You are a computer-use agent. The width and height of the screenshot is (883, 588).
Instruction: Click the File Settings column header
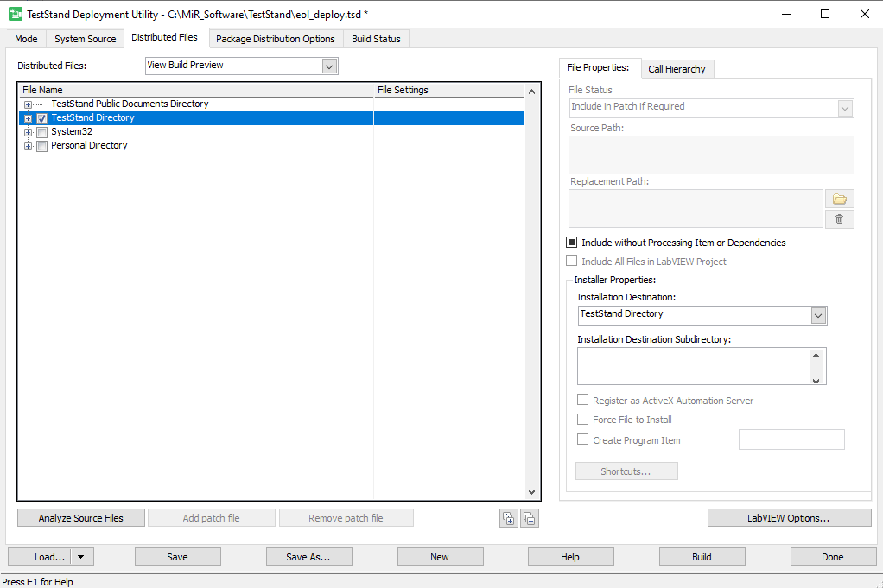coord(449,90)
